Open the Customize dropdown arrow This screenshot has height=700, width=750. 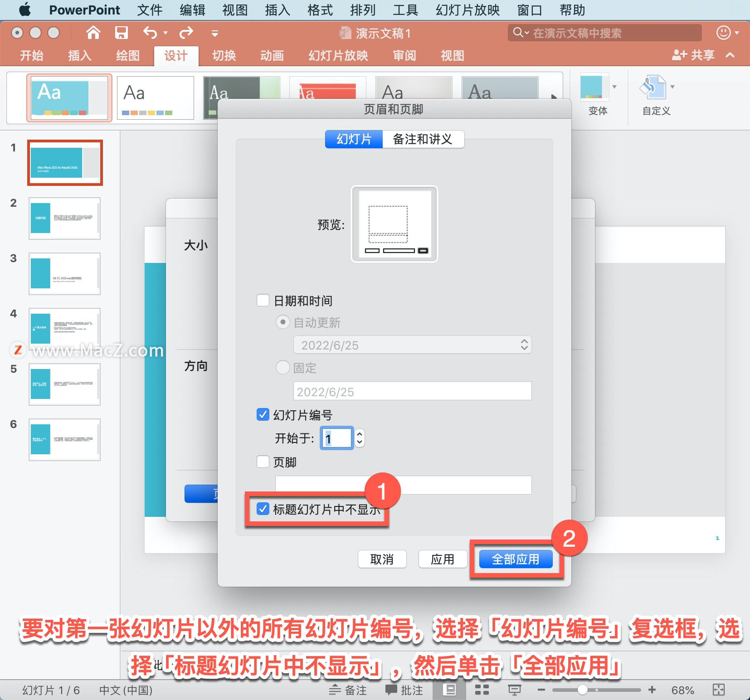(x=672, y=87)
